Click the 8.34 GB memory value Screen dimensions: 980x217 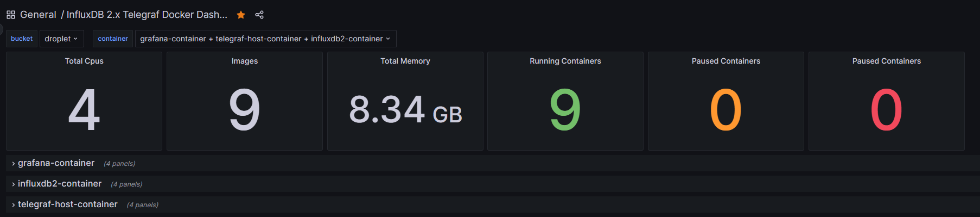(x=405, y=110)
